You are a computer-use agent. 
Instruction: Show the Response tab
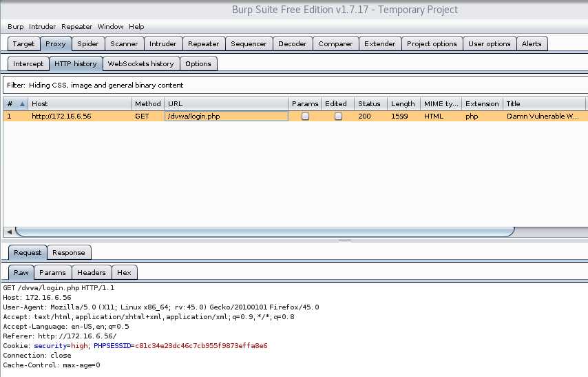[x=69, y=253]
